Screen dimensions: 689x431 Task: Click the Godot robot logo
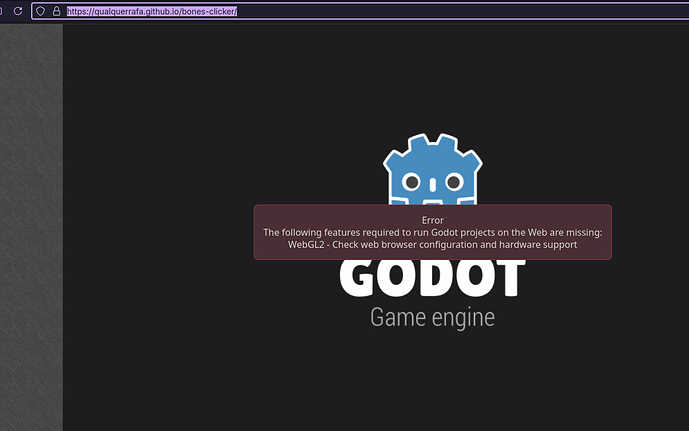pos(433,169)
